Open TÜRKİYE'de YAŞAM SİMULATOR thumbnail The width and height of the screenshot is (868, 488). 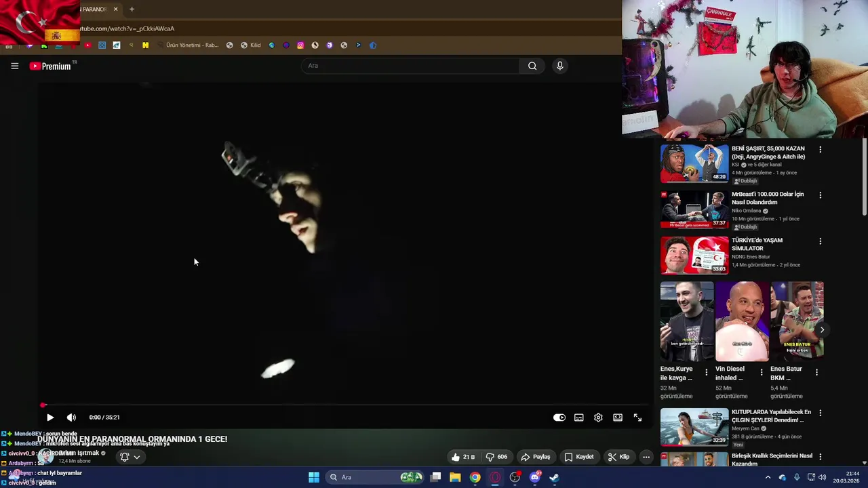(694, 256)
